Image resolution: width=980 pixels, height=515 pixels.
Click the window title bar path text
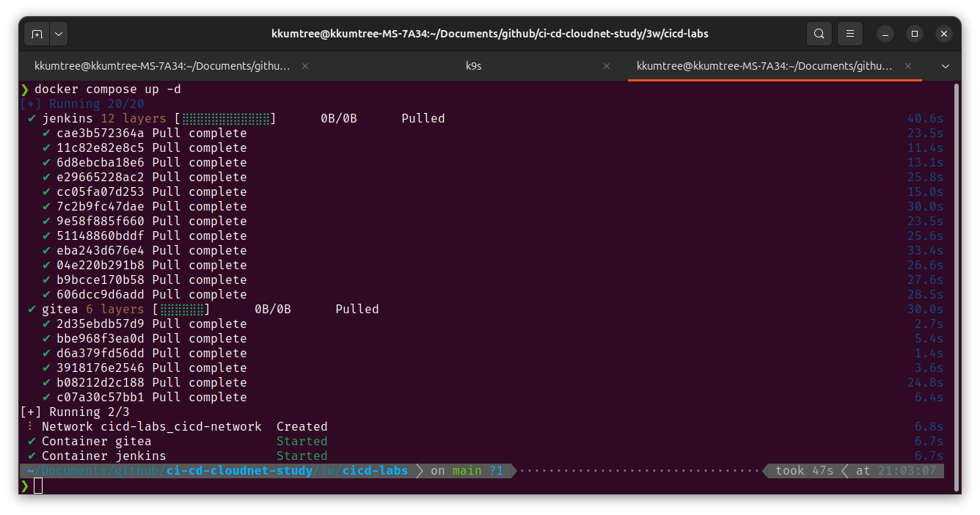[x=489, y=34]
